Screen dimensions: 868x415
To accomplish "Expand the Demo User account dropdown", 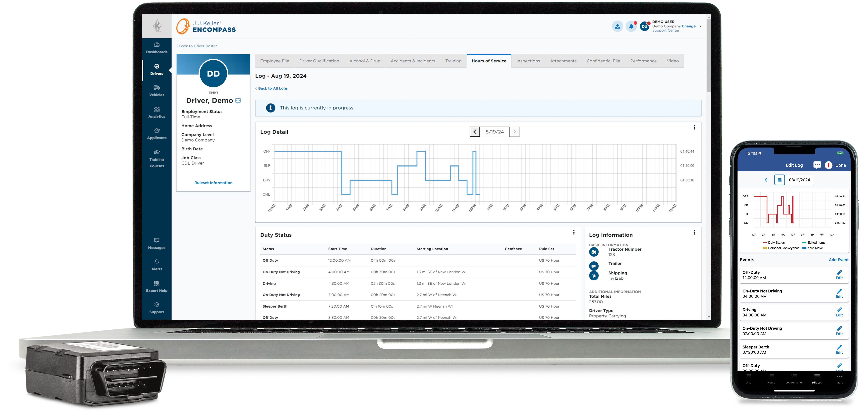I will click(x=700, y=26).
